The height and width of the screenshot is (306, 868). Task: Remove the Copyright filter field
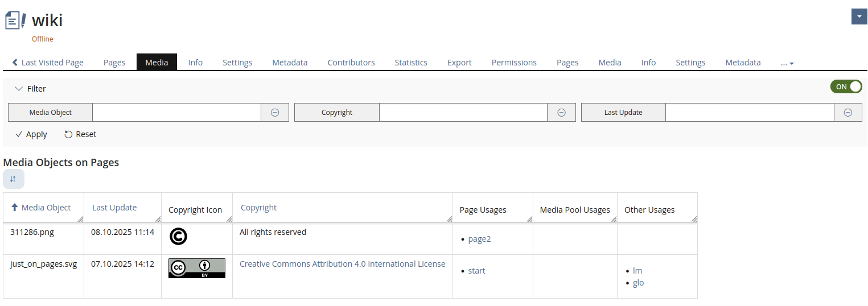[561, 113]
